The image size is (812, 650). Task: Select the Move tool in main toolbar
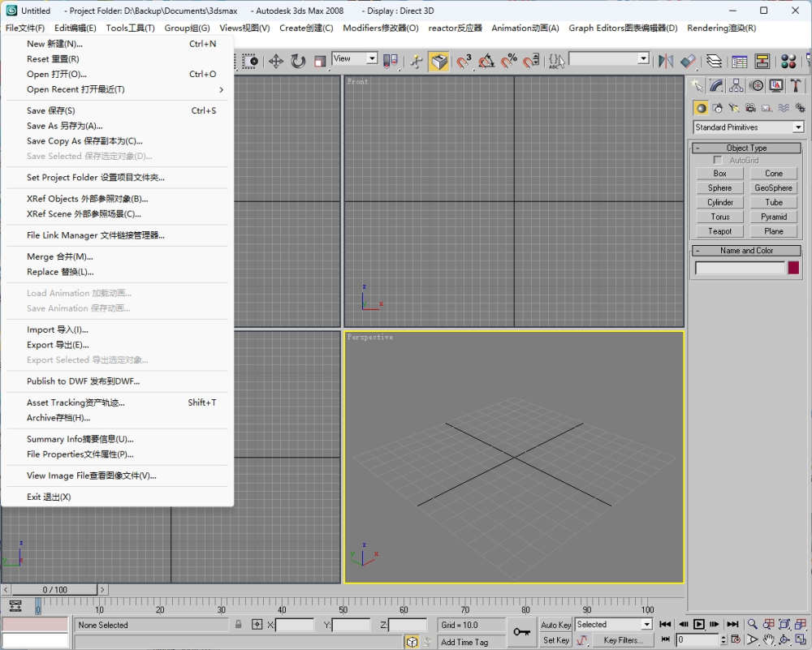pos(276,62)
